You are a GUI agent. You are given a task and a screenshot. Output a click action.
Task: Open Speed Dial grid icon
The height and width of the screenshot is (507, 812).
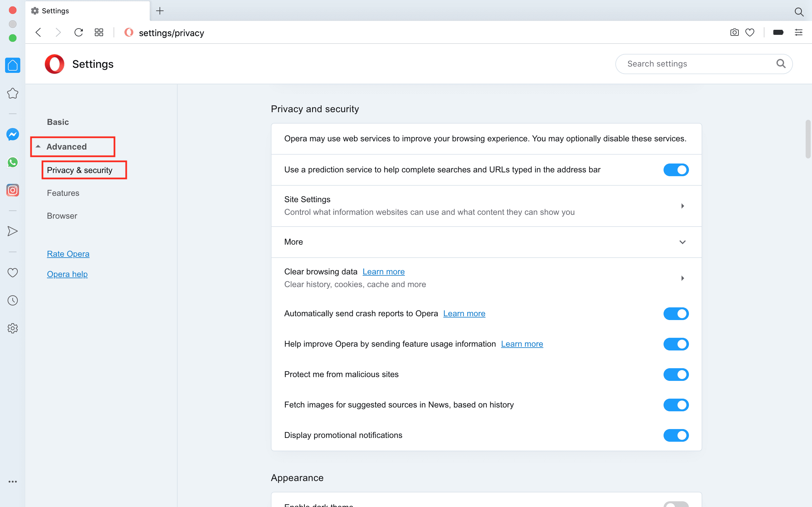pyautogui.click(x=99, y=33)
